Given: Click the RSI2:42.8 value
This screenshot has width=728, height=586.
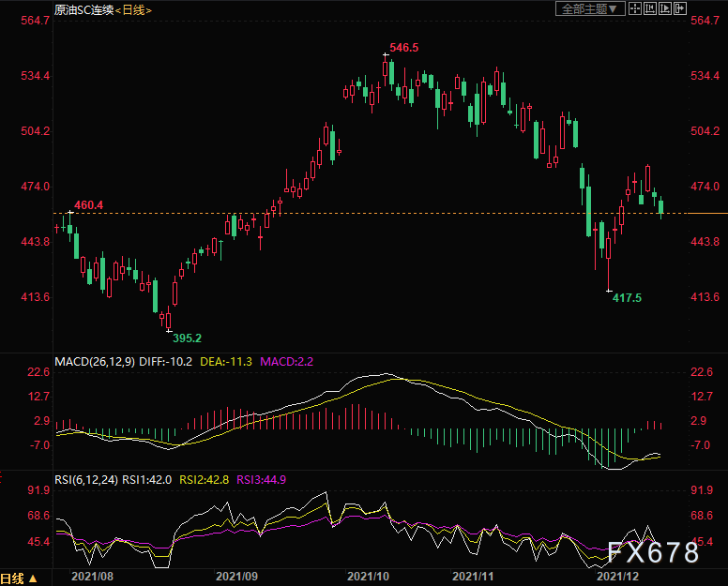Looking at the screenshot, I should [x=205, y=480].
